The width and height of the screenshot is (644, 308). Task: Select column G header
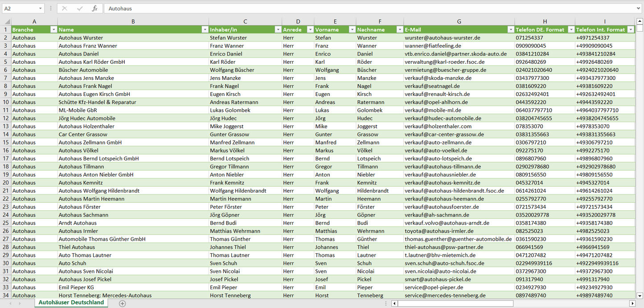click(459, 21)
